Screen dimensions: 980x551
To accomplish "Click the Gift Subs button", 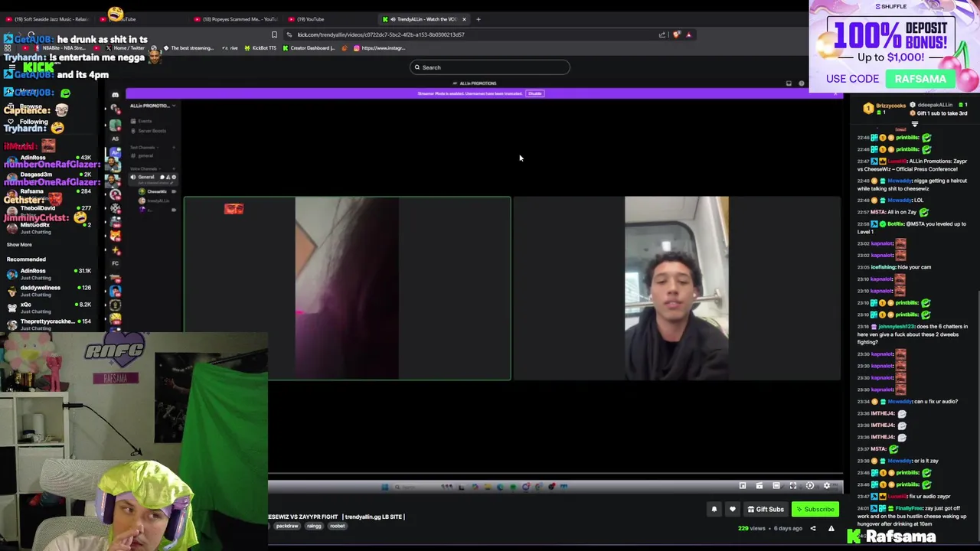I will pyautogui.click(x=766, y=509).
